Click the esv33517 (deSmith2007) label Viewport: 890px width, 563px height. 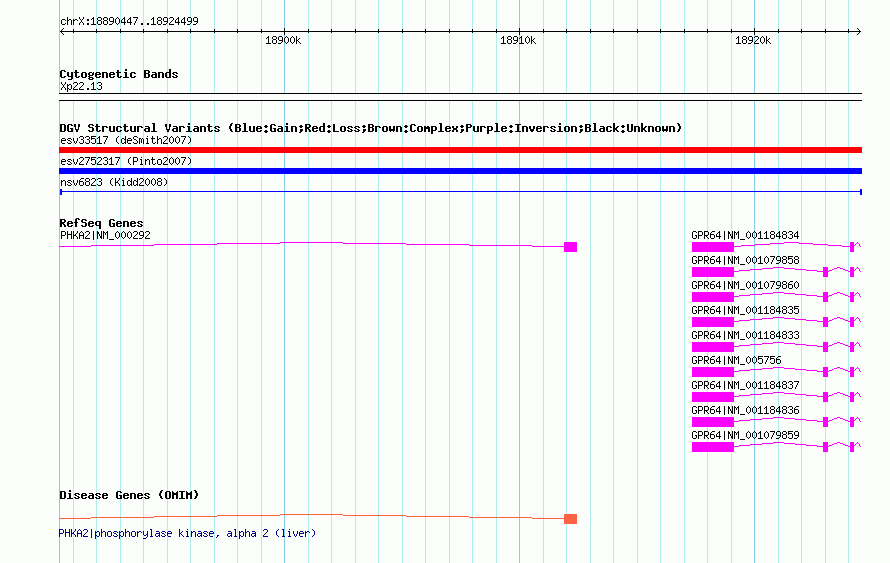click(126, 140)
